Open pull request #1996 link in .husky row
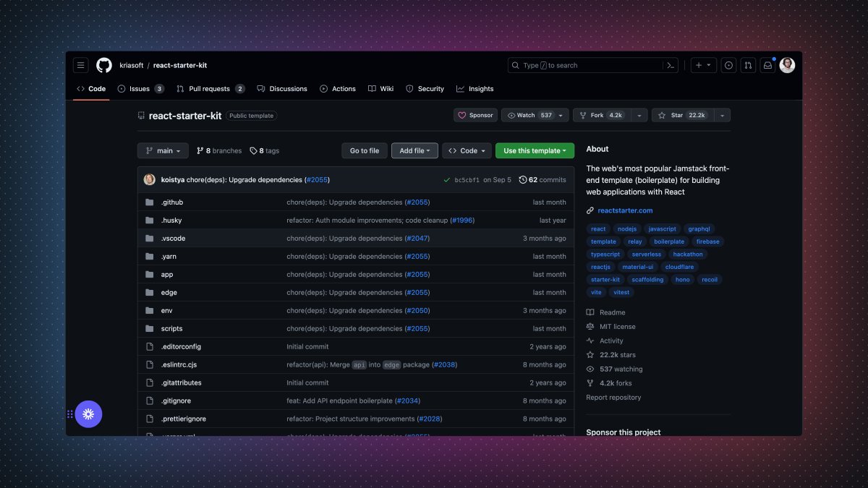Screen dimensions: 868x488 (x=462, y=221)
